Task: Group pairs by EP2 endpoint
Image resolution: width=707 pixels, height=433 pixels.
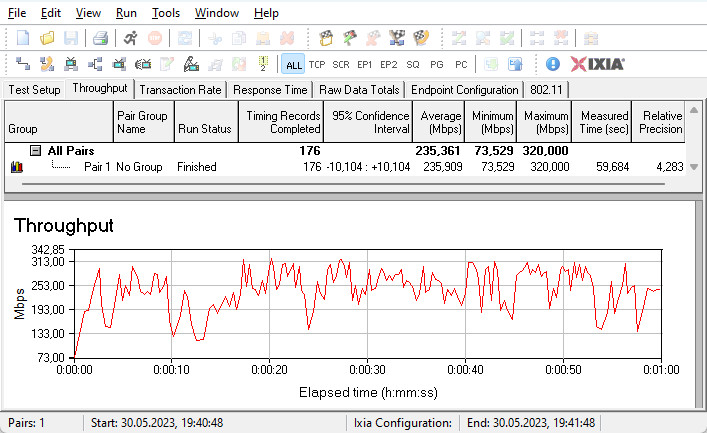Action: [x=389, y=64]
